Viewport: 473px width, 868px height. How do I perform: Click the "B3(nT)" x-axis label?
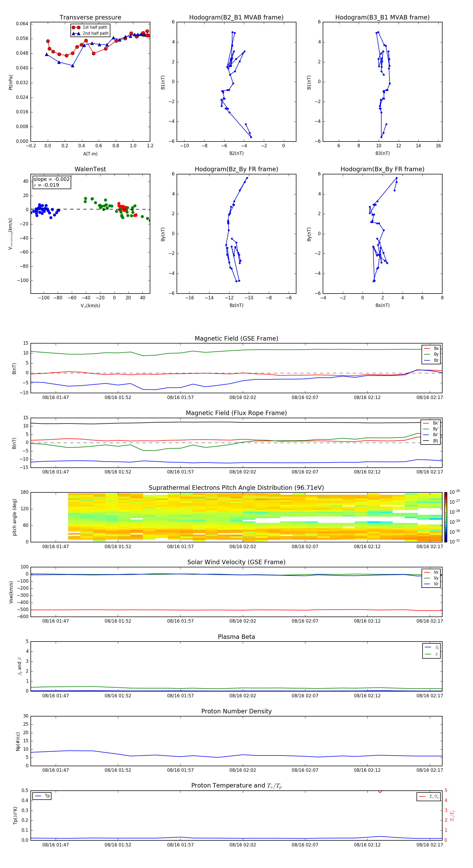382,153
